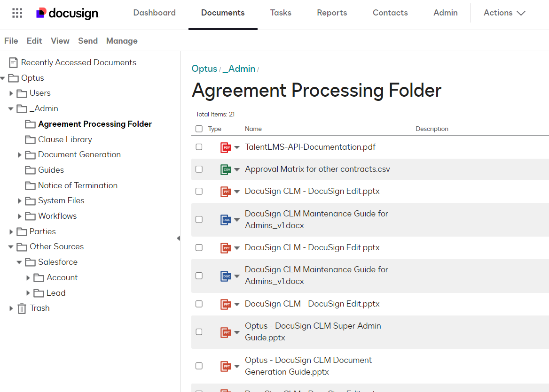
Task: Collapse the sidebar with the divider arrow
Action: pos(179,238)
